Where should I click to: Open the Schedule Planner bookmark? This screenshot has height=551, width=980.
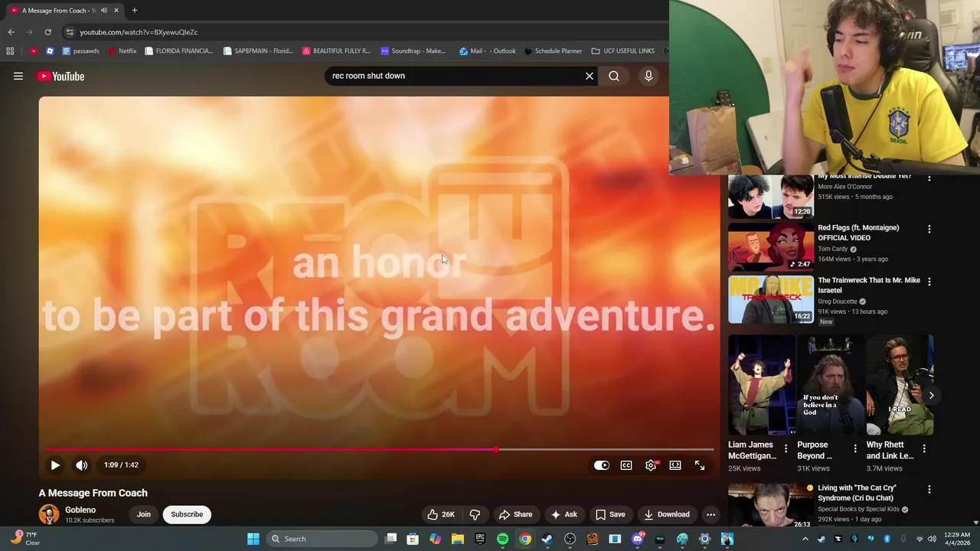click(x=553, y=51)
